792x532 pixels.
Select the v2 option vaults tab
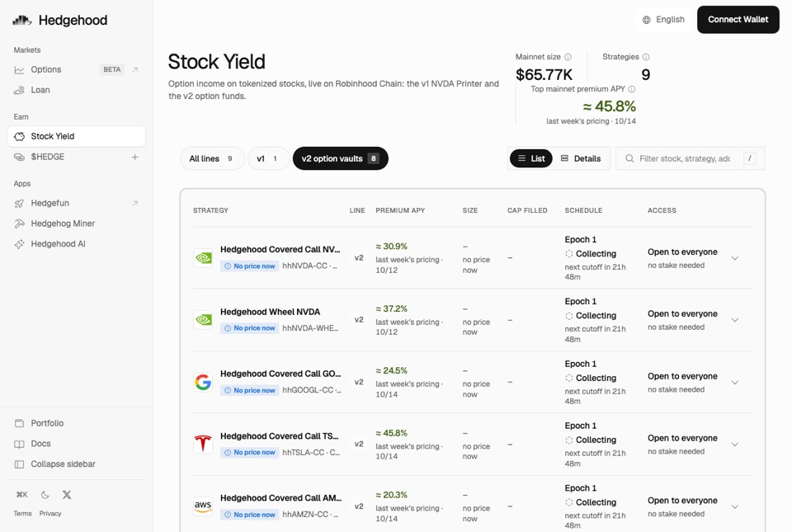pyautogui.click(x=341, y=158)
